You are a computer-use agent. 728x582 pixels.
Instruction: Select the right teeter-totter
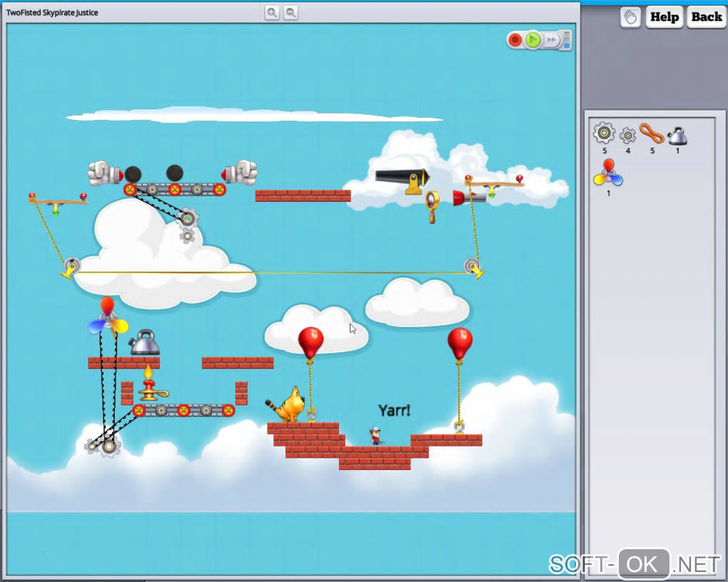[494, 185]
